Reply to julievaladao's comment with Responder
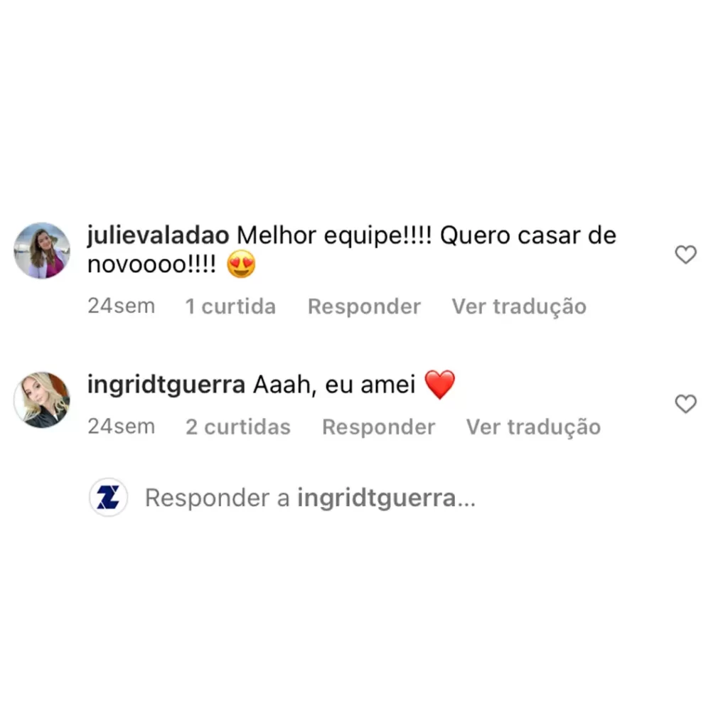The image size is (728, 728). (364, 307)
